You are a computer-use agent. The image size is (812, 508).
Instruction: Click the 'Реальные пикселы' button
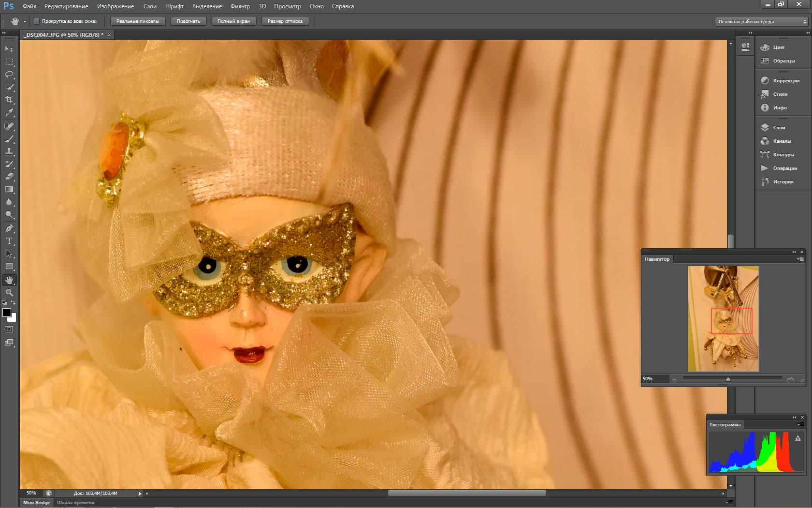click(138, 21)
